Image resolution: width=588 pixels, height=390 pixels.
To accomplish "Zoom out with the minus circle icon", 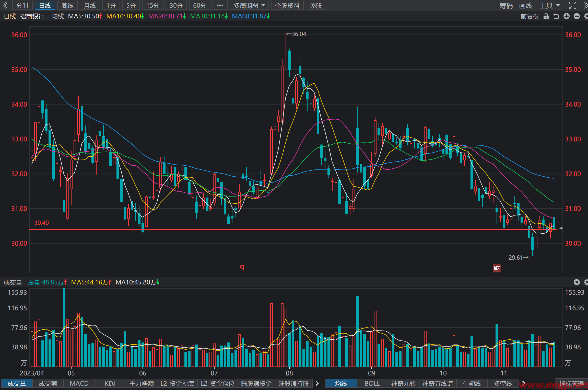I will 577,16.
